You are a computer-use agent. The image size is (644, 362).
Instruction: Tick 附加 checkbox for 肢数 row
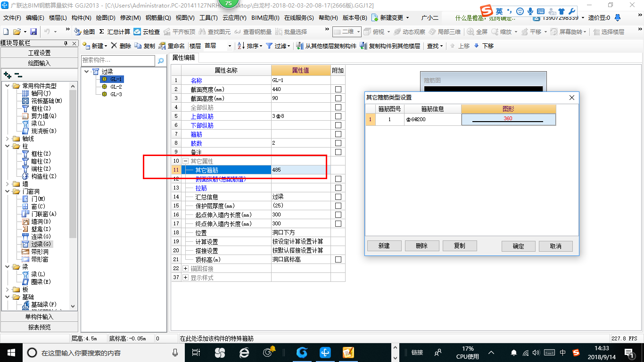click(338, 143)
